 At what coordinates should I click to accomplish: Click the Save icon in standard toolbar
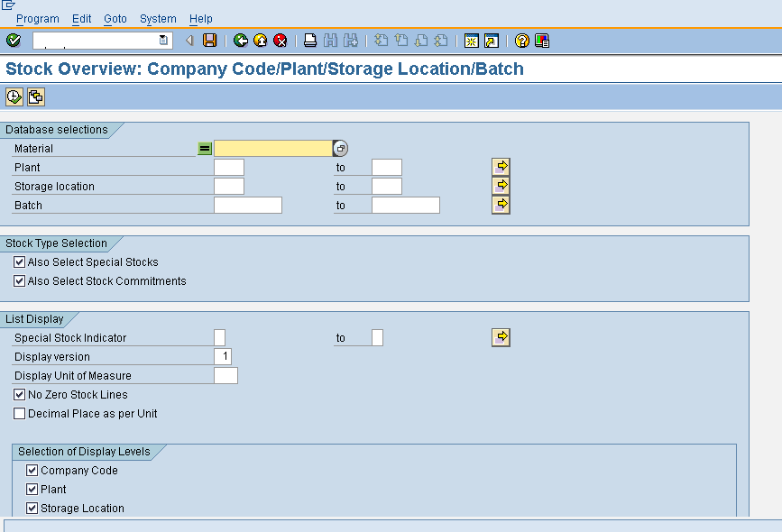tap(209, 40)
